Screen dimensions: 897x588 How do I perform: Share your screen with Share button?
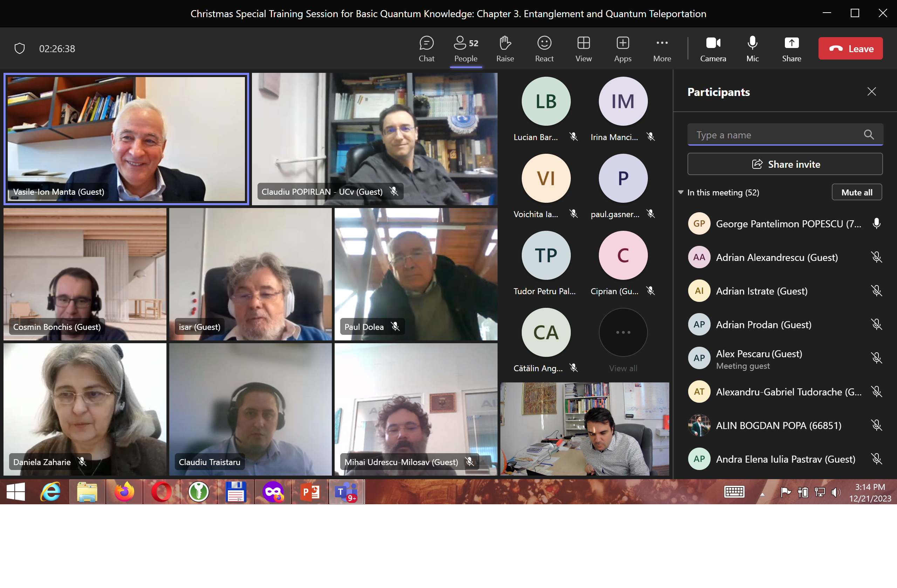point(791,49)
